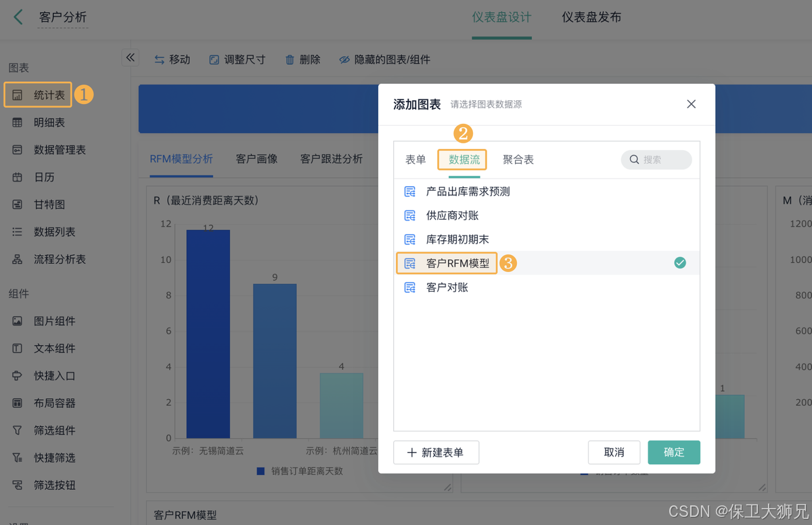
Task: Select 客户对账 data source
Action: [x=547, y=288]
